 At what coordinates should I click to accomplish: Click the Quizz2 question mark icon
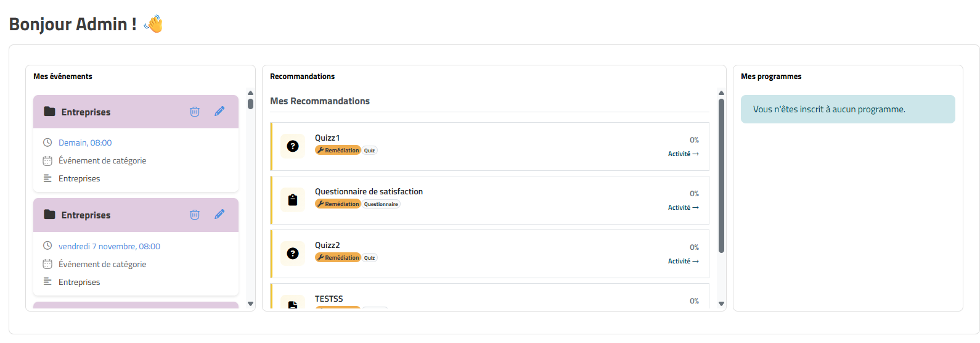pyautogui.click(x=293, y=254)
